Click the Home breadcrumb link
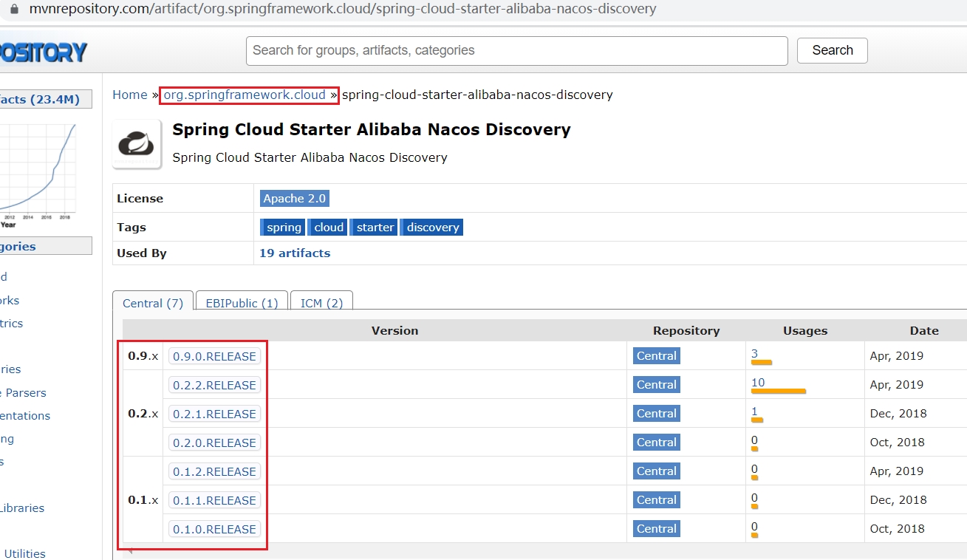967x560 pixels. point(129,95)
